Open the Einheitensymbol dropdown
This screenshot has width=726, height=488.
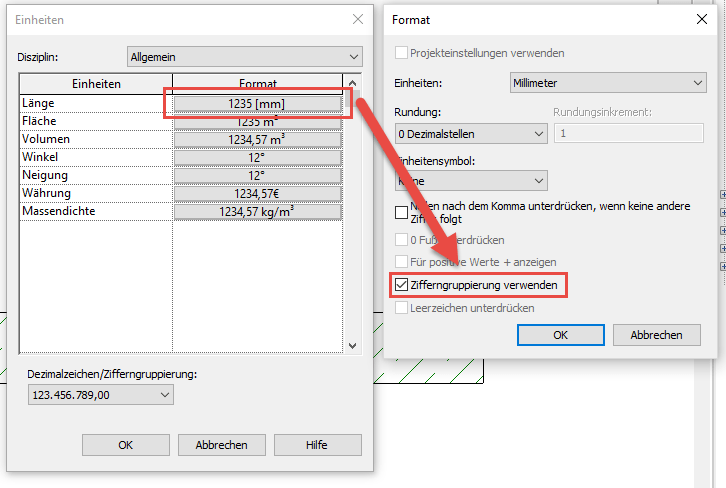[470, 180]
